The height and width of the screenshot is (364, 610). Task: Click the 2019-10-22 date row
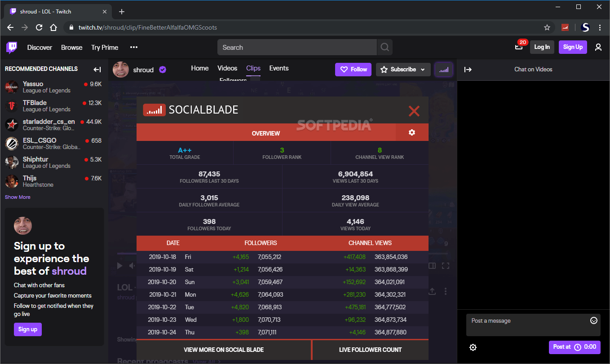click(x=283, y=307)
